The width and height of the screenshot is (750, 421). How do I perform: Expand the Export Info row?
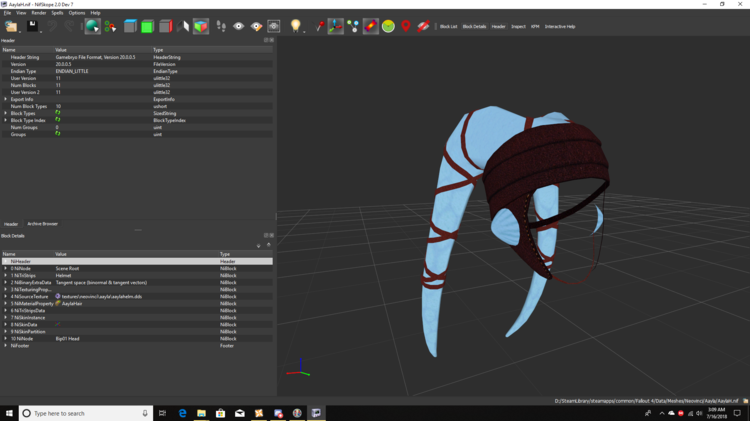coord(6,99)
